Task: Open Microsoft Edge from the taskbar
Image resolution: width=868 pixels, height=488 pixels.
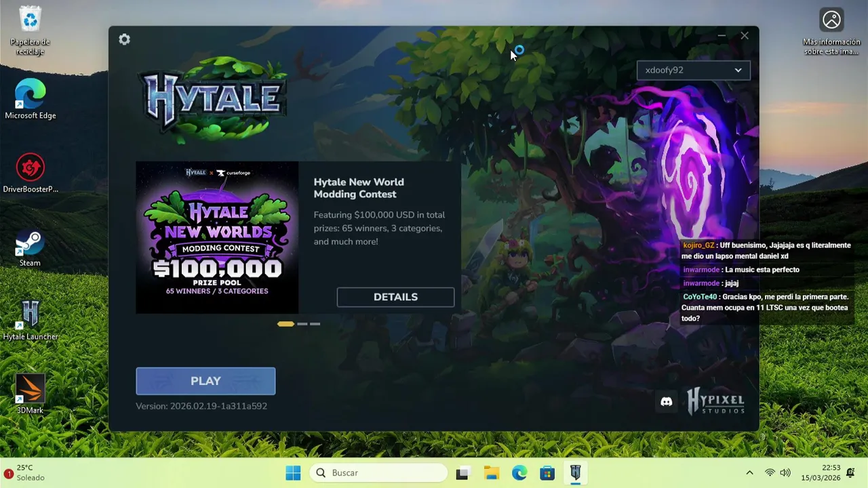Action: tap(519, 473)
